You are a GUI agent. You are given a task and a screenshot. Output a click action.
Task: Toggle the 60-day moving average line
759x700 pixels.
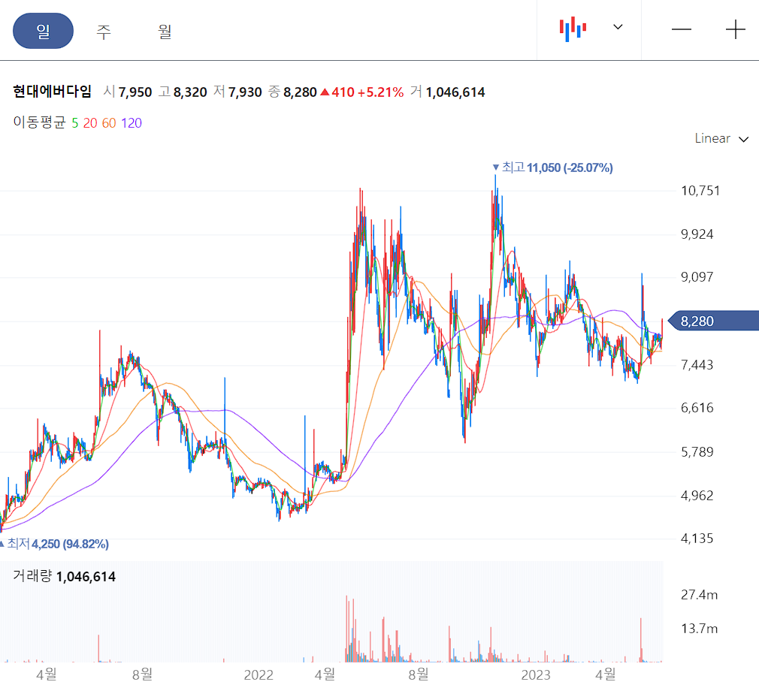tap(109, 123)
